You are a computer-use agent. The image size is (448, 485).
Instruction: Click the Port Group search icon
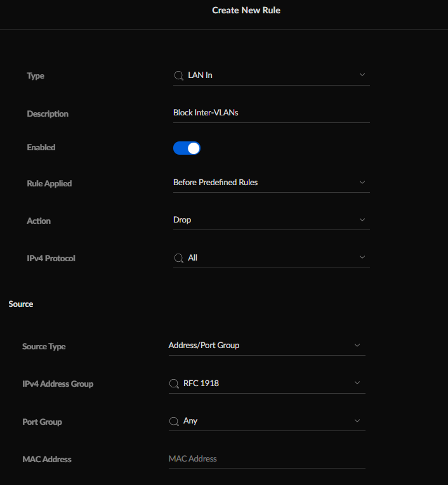pyautogui.click(x=174, y=421)
